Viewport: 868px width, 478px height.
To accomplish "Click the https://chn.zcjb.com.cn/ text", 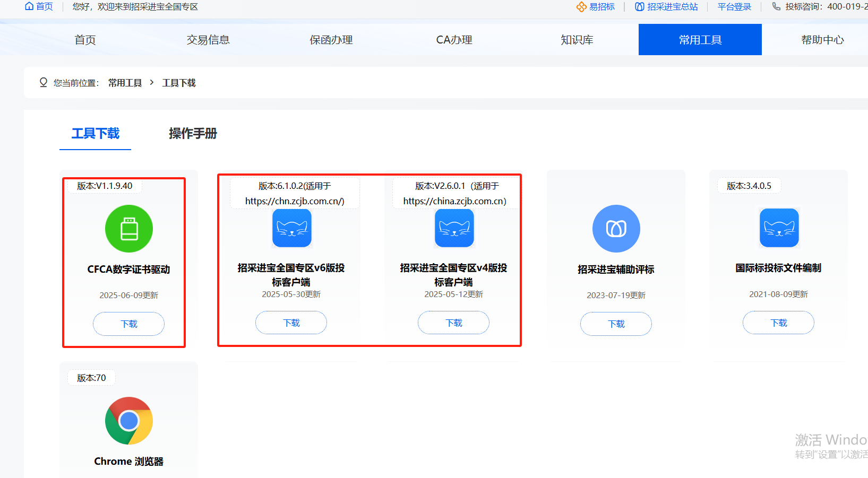I will tap(295, 201).
